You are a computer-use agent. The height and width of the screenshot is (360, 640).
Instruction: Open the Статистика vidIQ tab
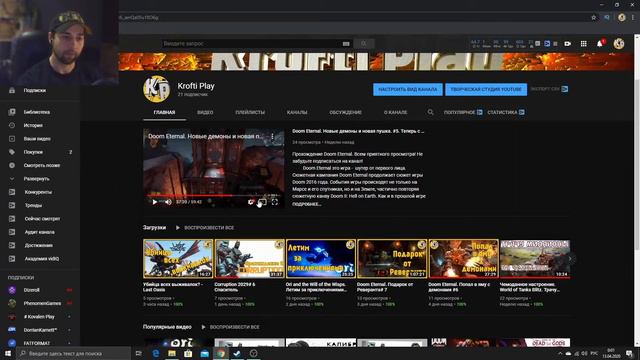click(506, 112)
